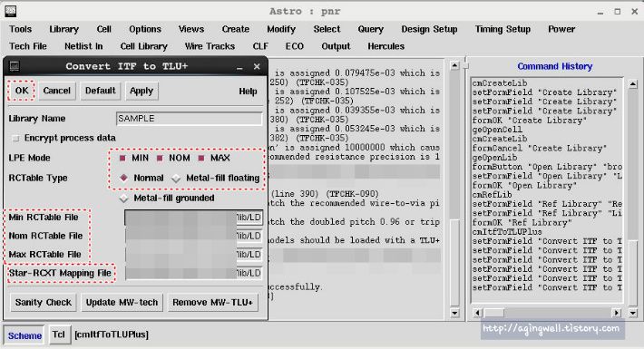Open the ECO menu

click(295, 46)
